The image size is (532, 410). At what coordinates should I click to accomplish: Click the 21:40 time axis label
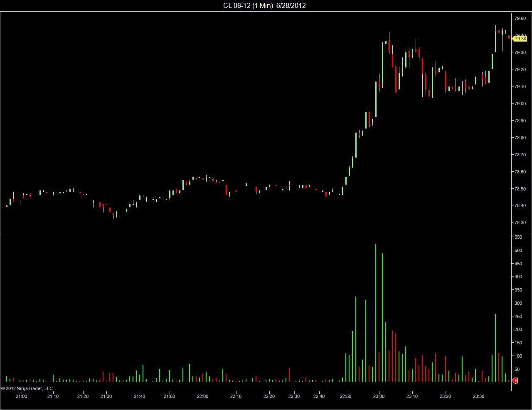pos(140,396)
